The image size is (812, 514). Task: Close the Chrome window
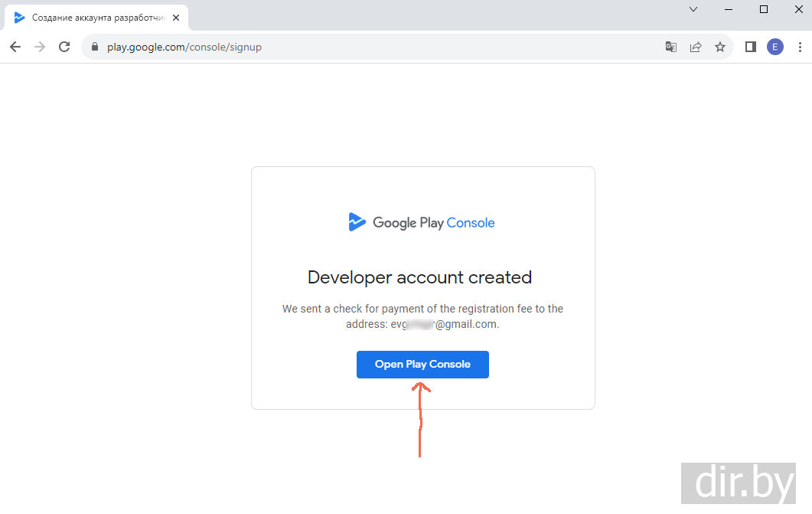click(x=797, y=9)
